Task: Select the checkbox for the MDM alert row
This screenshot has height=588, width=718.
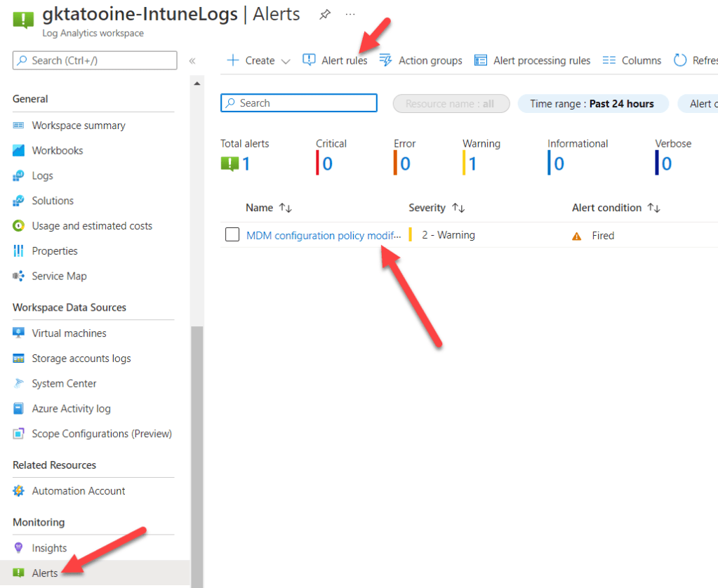Action: (232, 234)
